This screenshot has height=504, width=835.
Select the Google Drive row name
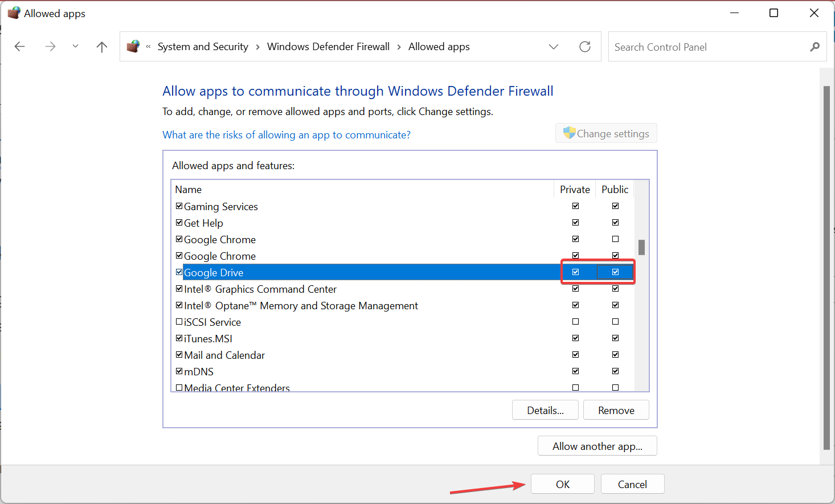coord(214,273)
